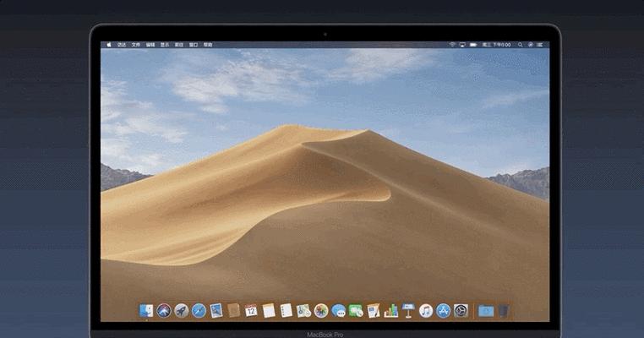Open the 窗口 menu
The height and width of the screenshot is (338, 644).
[194, 45]
